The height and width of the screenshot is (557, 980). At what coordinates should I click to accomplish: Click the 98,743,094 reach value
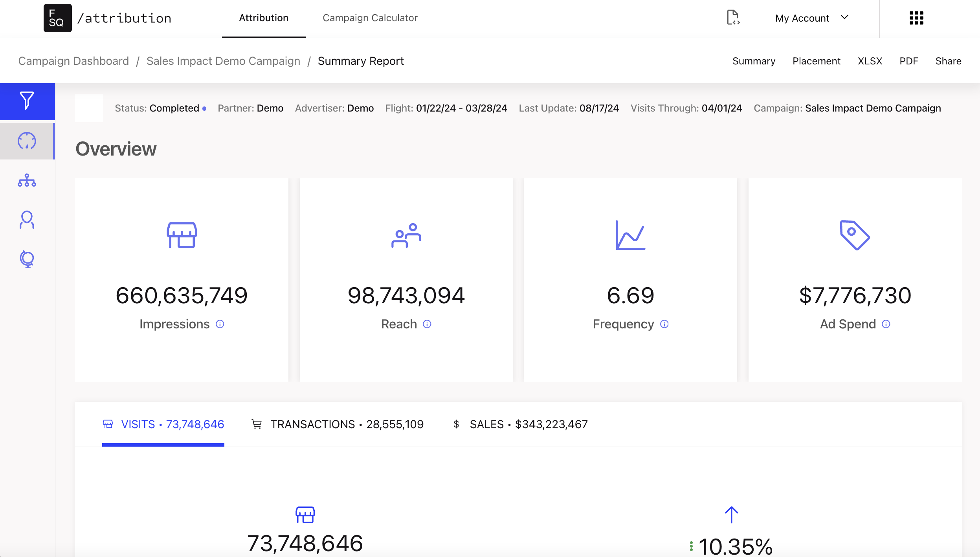coord(406,295)
